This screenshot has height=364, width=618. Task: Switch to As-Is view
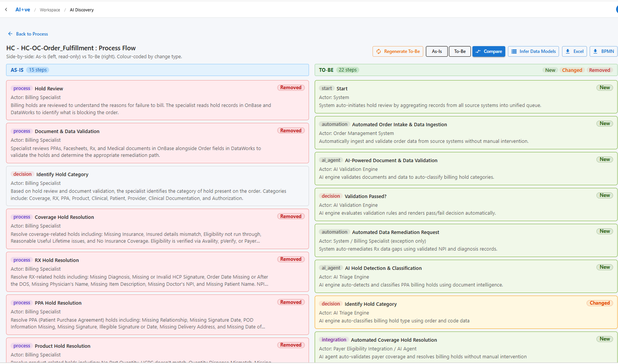tap(437, 51)
